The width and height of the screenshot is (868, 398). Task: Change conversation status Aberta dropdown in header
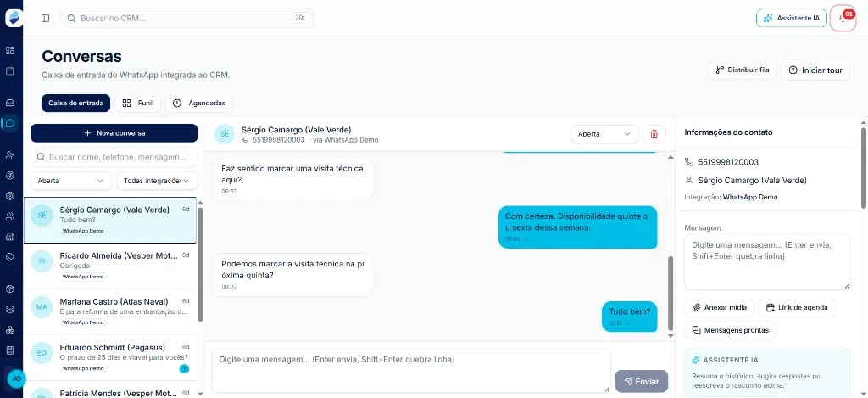tap(604, 134)
